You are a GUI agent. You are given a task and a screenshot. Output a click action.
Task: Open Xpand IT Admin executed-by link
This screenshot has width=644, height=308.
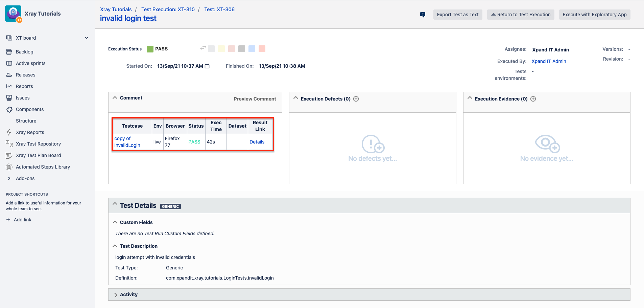pyautogui.click(x=549, y=61)
